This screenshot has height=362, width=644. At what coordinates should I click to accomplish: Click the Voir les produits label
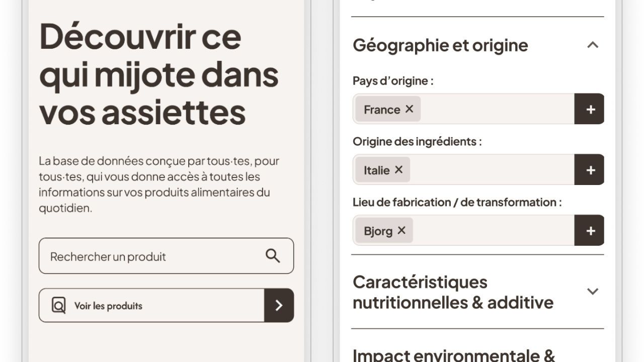108,306
